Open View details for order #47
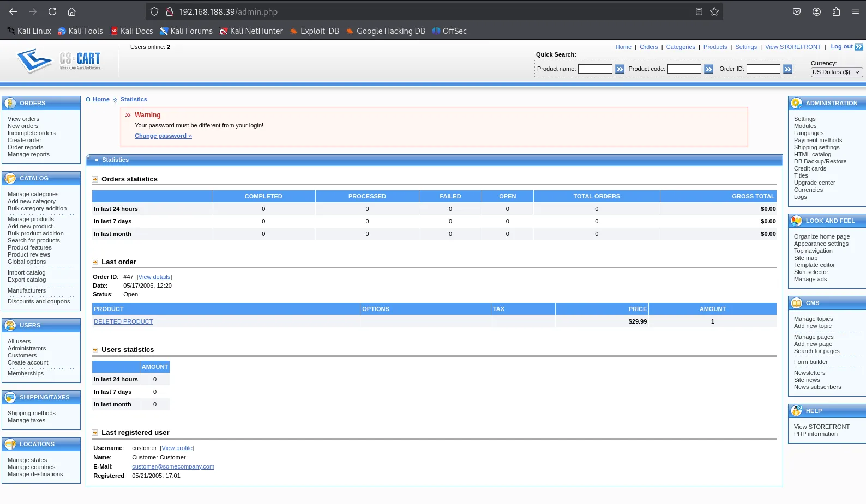866x504 pixels. coord(154,277)
